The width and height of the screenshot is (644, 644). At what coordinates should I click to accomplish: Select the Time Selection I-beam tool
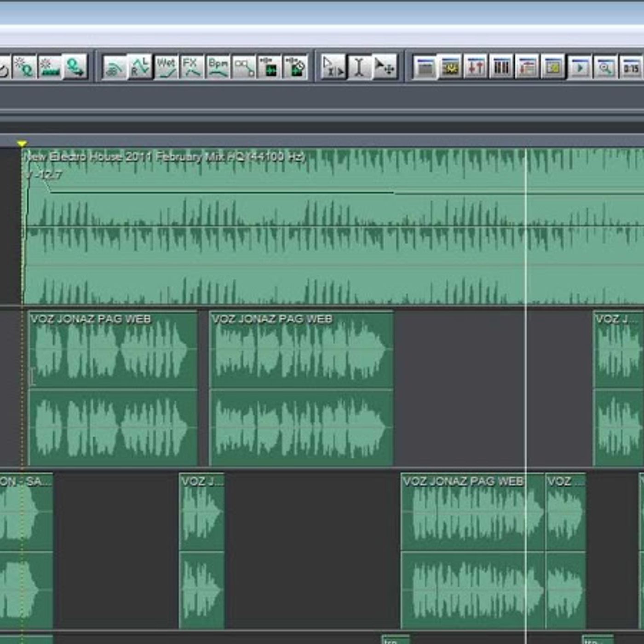[x=359, y=68]
